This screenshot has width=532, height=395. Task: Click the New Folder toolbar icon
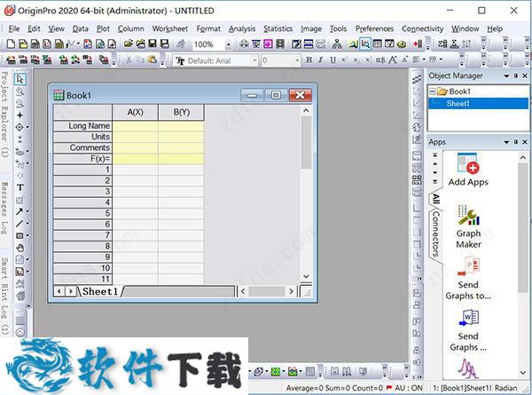pos(23,44)
